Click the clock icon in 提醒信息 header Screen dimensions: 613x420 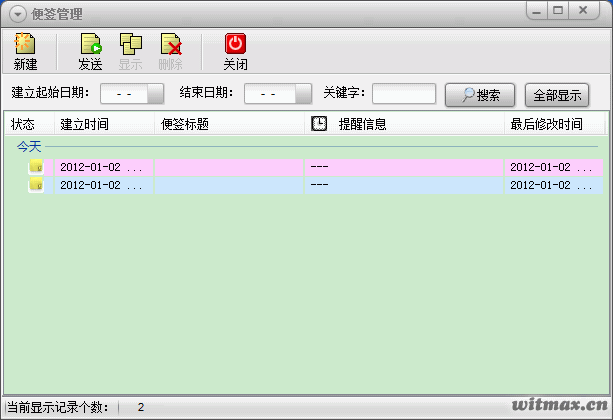(319, 124)
